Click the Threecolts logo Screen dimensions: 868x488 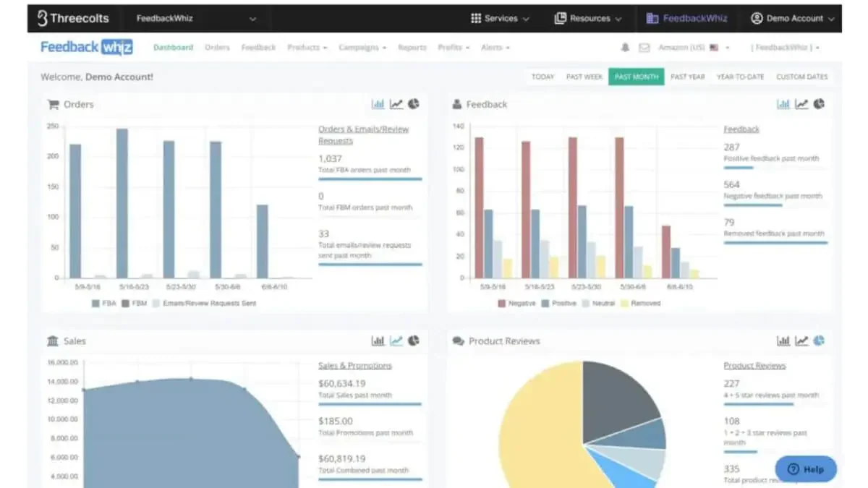click(x=72, y=18)
